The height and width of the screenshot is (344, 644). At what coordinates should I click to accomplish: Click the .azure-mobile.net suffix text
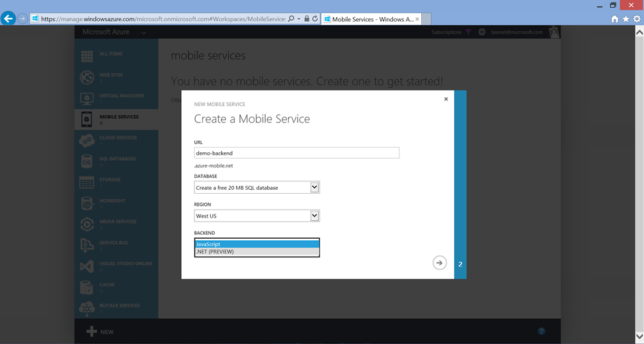coord(214,166)
